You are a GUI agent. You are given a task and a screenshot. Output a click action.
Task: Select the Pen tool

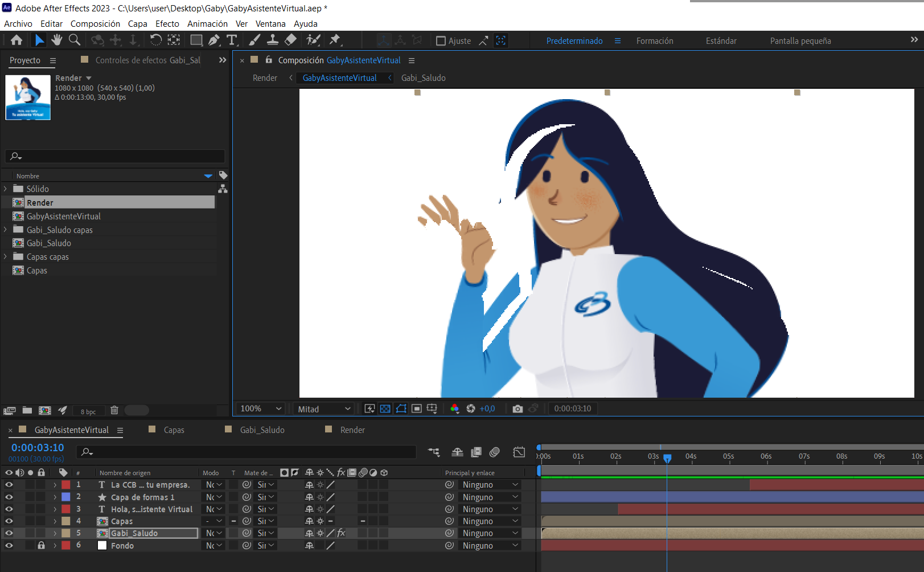coord(215,39)
